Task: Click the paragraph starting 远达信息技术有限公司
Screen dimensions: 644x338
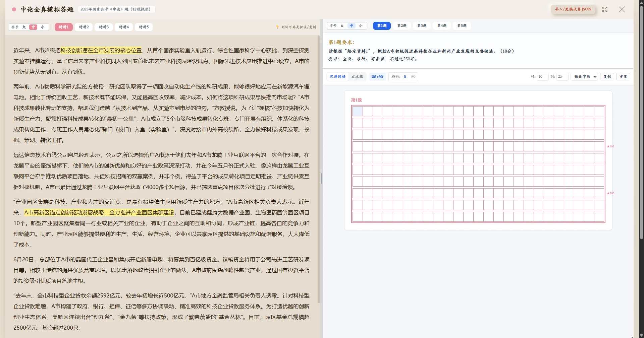Action: pos(161,171)
